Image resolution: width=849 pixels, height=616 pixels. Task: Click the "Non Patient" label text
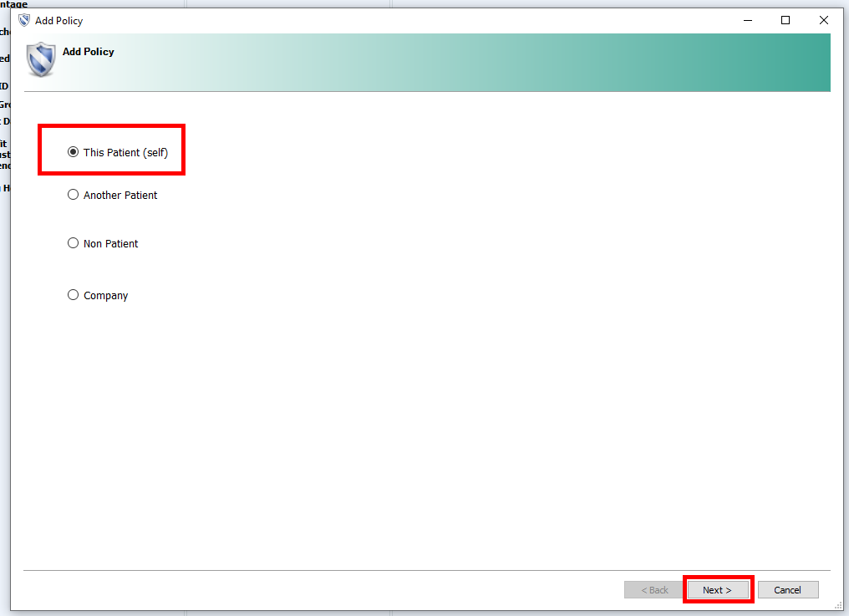(x=110, y=244)
